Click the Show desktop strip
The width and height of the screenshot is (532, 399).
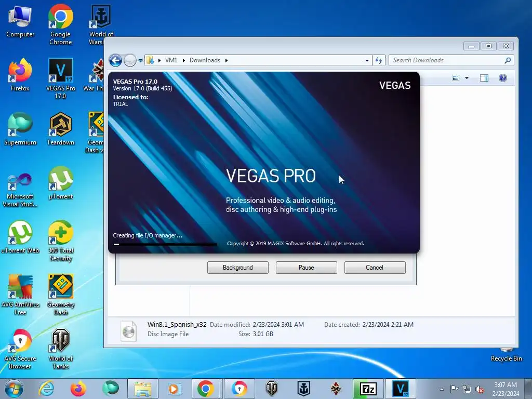point(528,389)
